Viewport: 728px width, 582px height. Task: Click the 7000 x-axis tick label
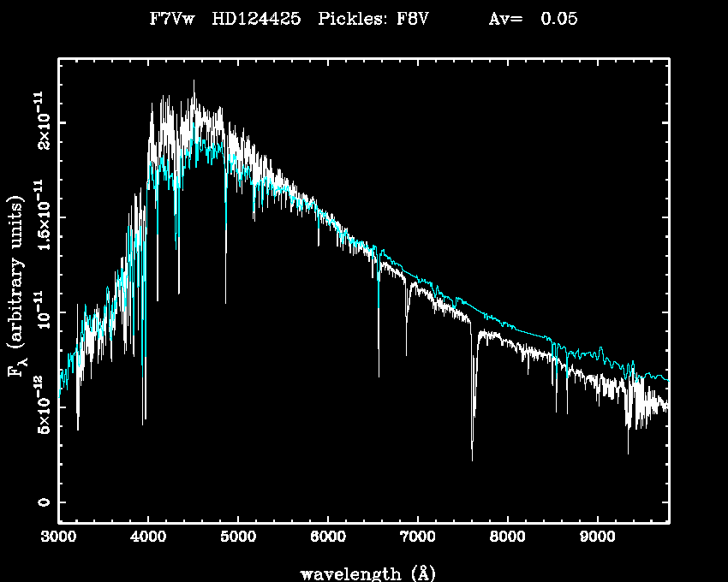pyautogui.click(x=417, y=539)
